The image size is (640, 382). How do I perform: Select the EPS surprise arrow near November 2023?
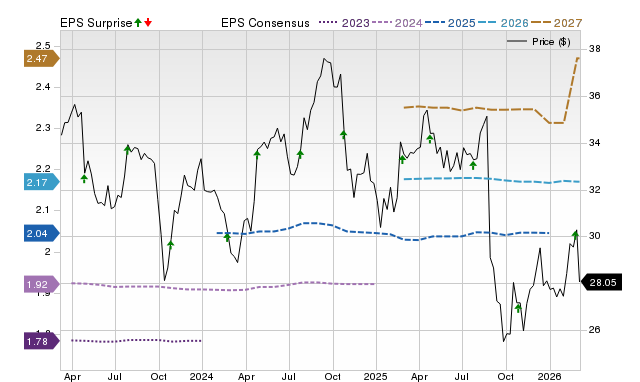point(171,245)
